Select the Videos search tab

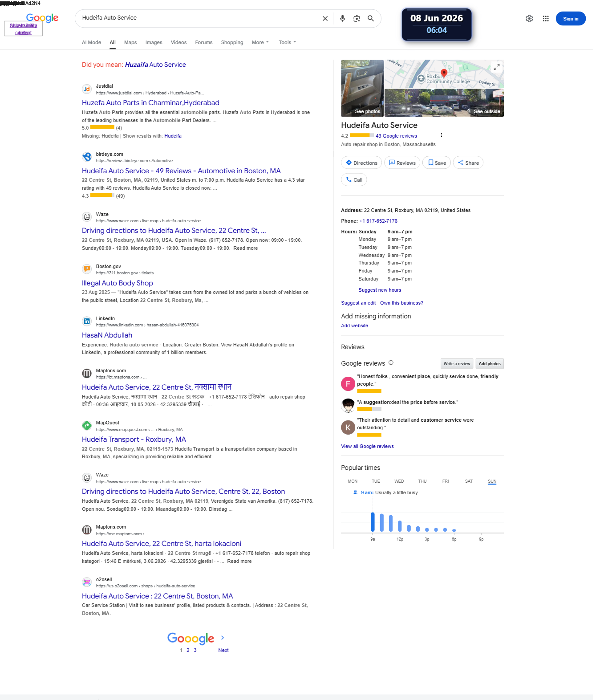coord(178,42)
